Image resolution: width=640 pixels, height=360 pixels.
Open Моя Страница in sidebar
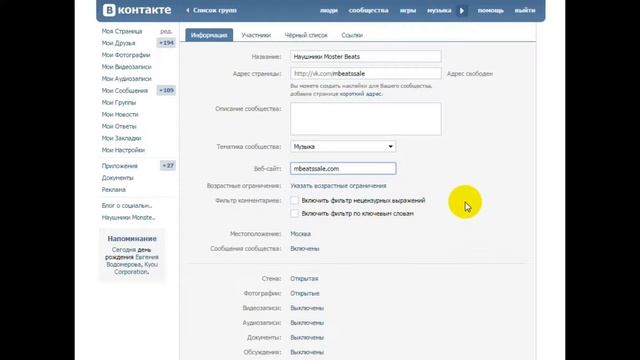click(x=122, y=31)
